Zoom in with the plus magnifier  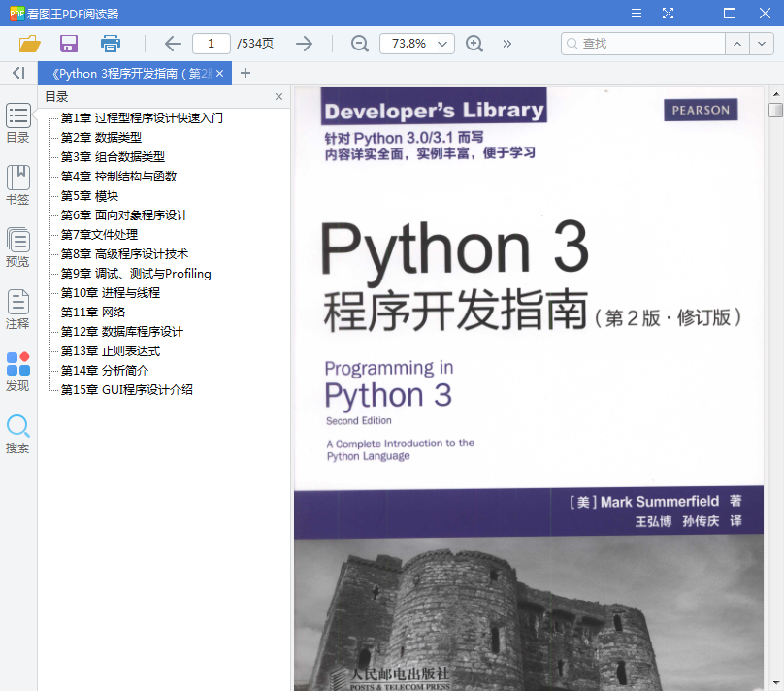tap(474, 44)
